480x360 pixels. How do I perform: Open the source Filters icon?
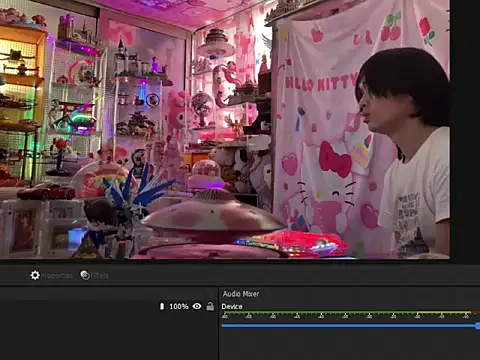pyautogui.click(x=85, y=275)
